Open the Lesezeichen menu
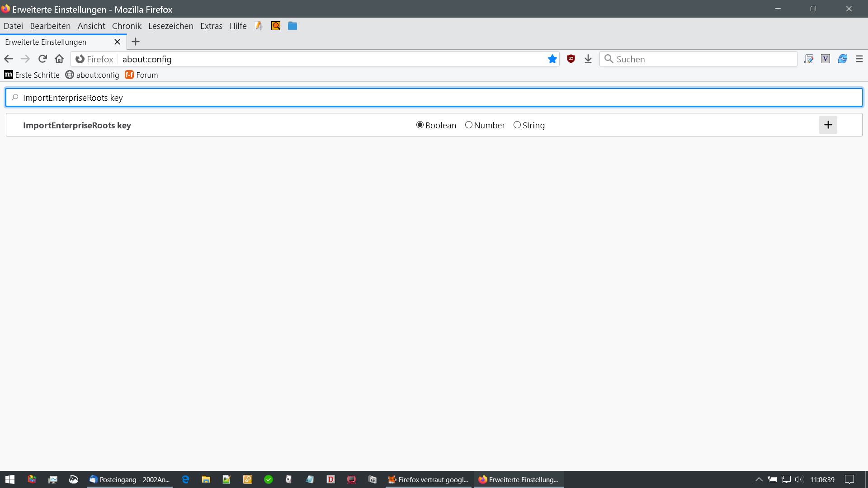This screenshot has height=488, width=868. [x=170, y=26]
